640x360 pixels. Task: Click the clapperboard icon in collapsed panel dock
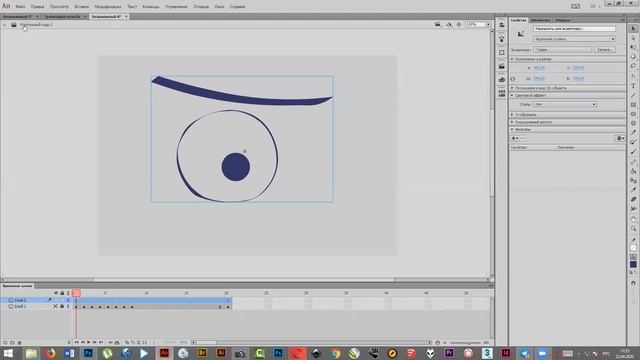click(502, 66)
